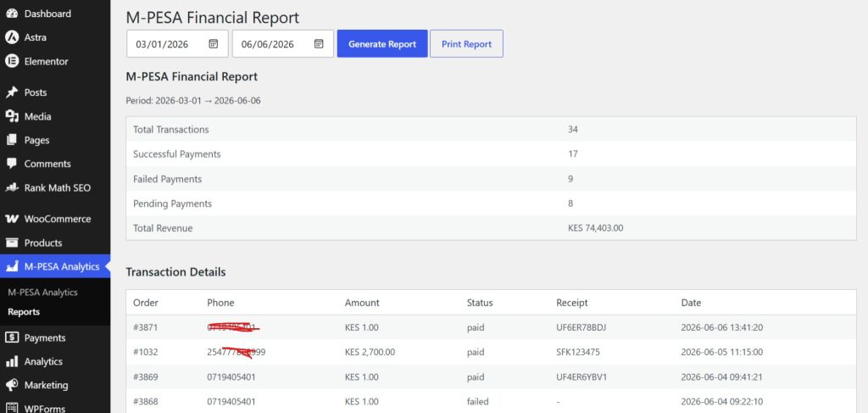Click the end date field 06/06/2026

[283, 44]
